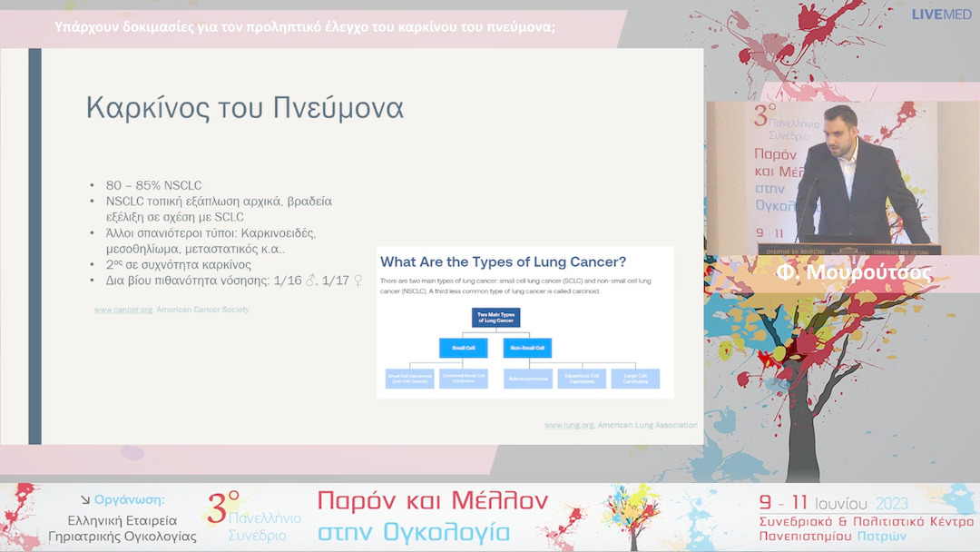980x552 pixels.
Task: Select the 'Non-Small Cell' diagram box
Action: pyautogui.click(x=527, y=348)
